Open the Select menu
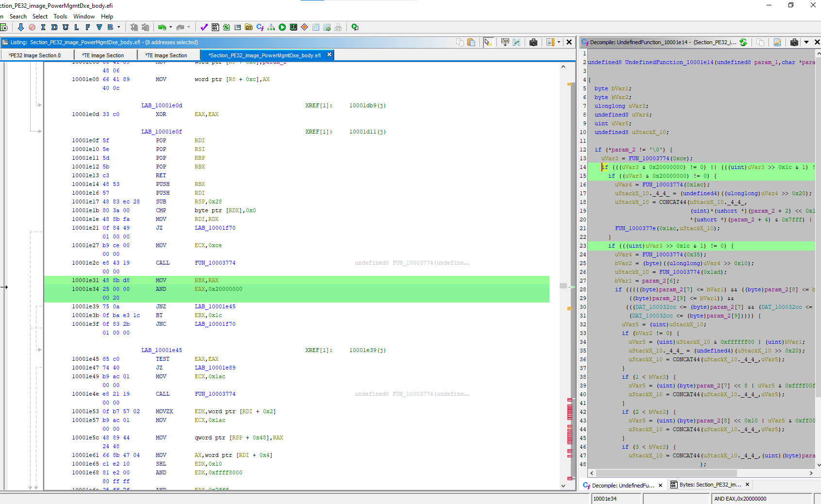The width and height of the screenshot is (821, 504). (x=40, y=17)
